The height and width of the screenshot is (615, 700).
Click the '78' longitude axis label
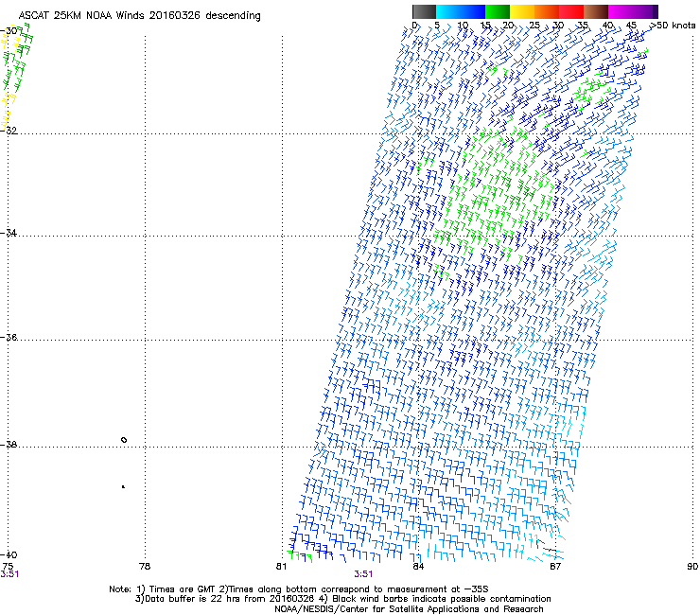pyautogui.click(x=145, y=566)
